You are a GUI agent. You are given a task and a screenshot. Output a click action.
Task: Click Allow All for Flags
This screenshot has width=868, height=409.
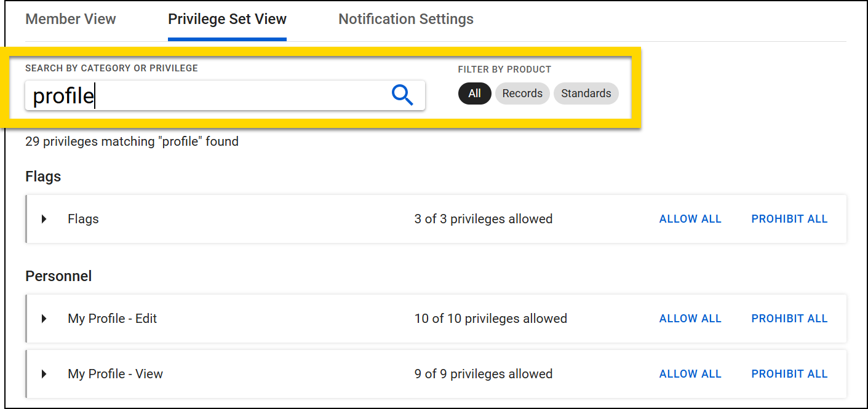pos(690,218)
